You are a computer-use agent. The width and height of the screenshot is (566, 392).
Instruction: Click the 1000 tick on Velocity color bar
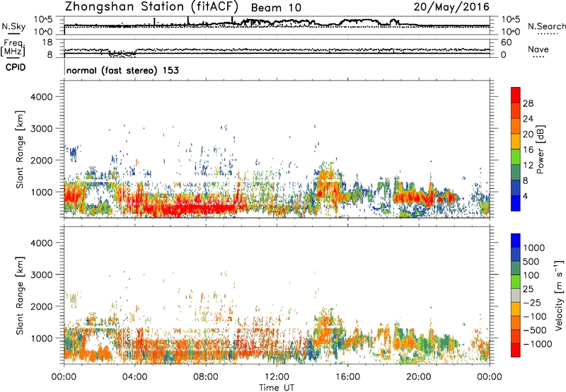click(x=534, y=248)
